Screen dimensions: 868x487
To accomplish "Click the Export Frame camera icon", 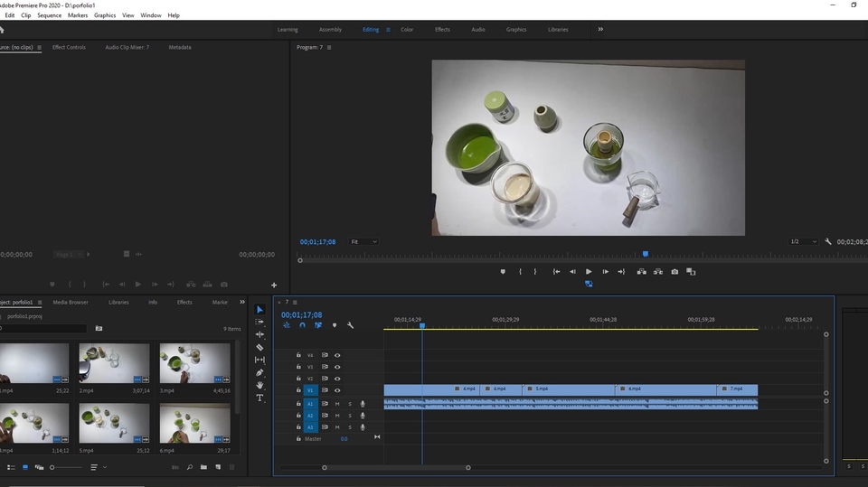I will point(675,271).
